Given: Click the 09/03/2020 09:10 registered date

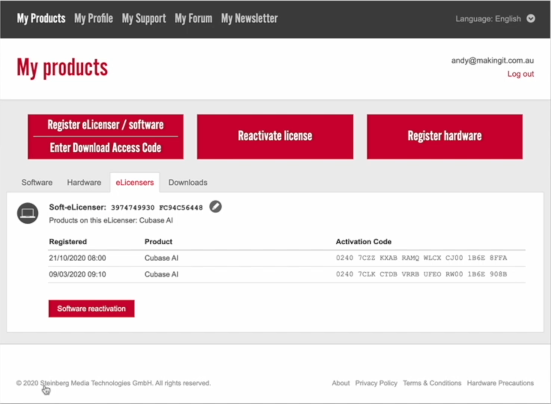Looking at the screenshot, I should tap(77, 274).
